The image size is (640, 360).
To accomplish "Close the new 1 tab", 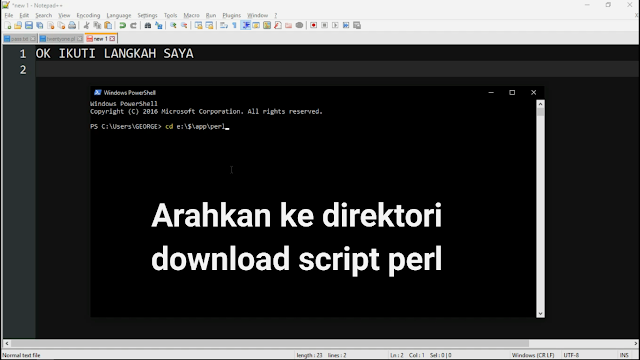I will point(112,39).
